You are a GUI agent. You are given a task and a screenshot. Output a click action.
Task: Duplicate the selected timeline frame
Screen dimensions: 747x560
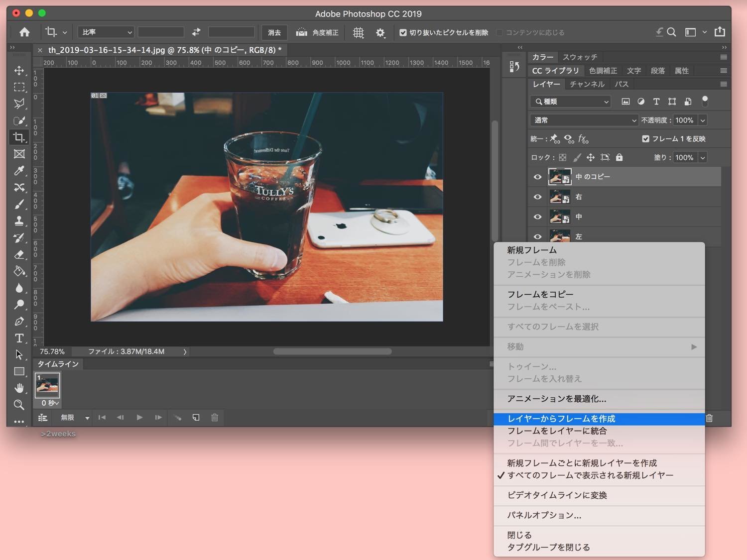tap(196, 418)
